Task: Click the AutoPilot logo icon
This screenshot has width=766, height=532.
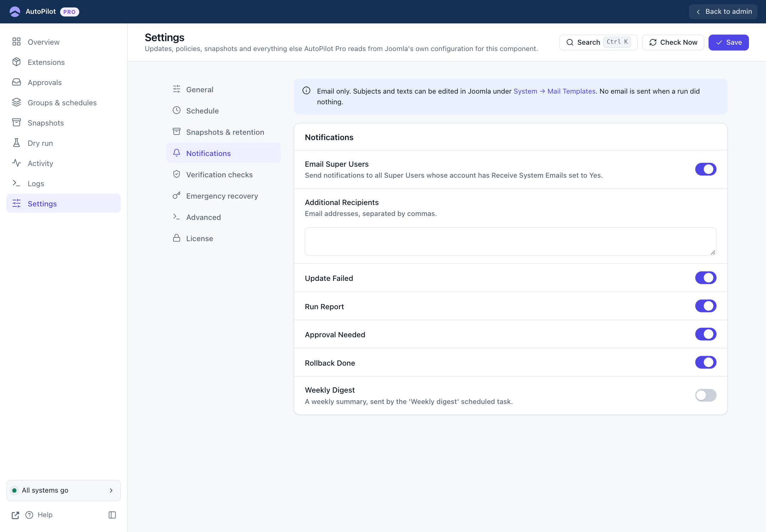Action: [x=15, y=12]
